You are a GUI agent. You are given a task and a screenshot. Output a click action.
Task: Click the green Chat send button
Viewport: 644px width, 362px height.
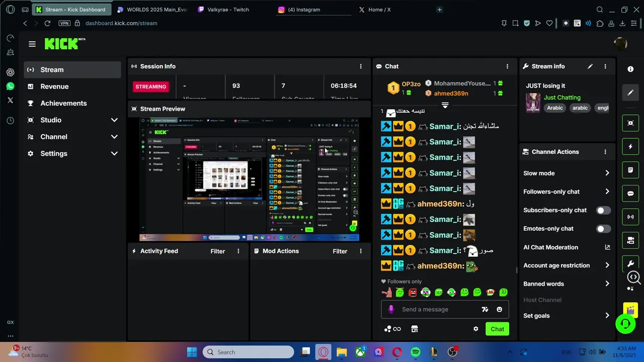pos(497,329)
